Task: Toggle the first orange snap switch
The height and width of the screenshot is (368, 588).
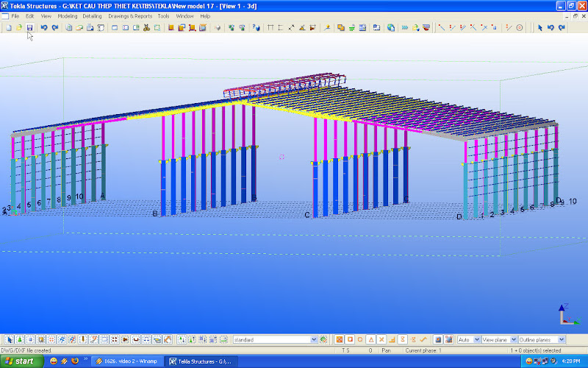Action: pos(340,340)
